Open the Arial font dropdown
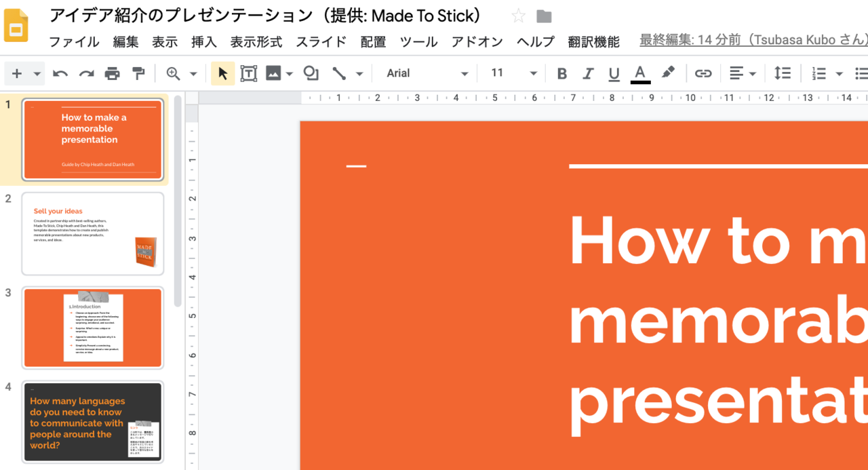The height and width of the screenshot is (470, 868). tap(427, 73)
